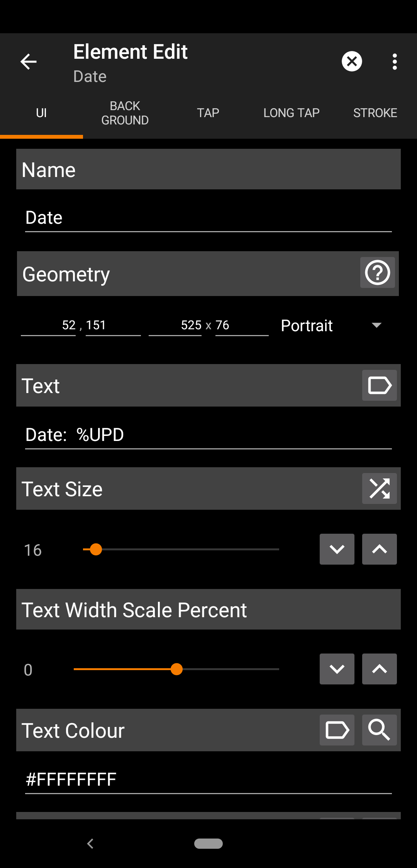Select the STROKE tab
The height and width of the screenshot is (868, 417).
click(x=375, y=113)
